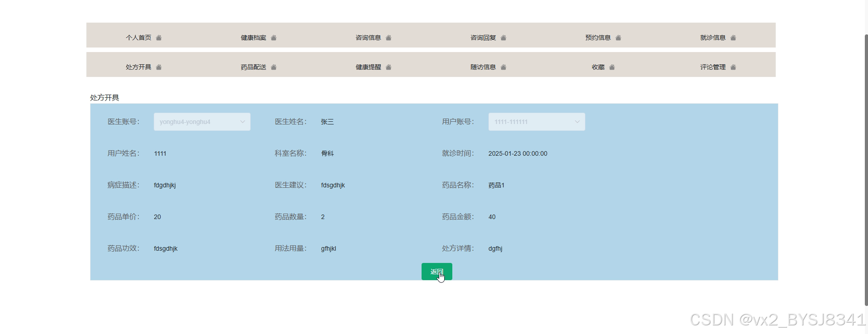Click the vertical page scrollbar
Screen dimensions: 868x334
pyautogui.click(x=866, y=170)
